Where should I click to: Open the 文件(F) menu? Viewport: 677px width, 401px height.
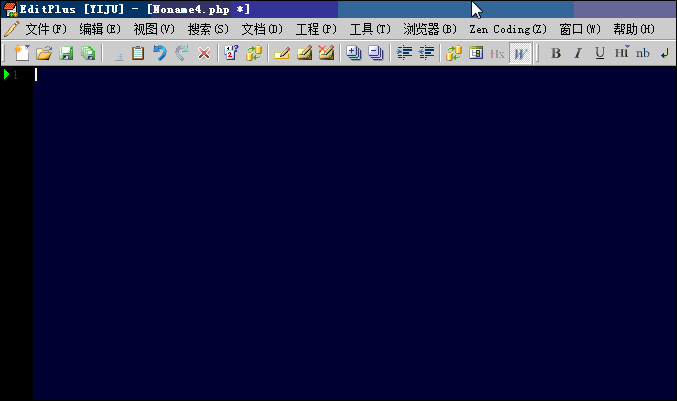46,29
